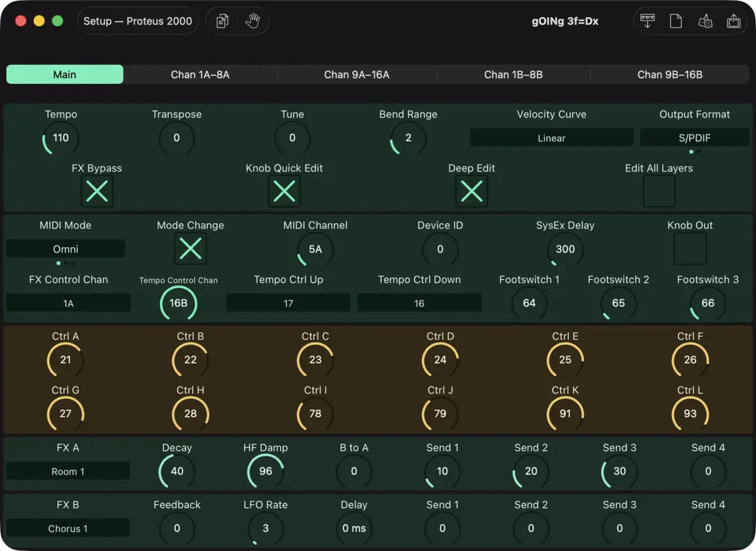Click the FX B Delay 0 ms knob
The height and width of the screenshot is (551, 756).
click(354, 528)
